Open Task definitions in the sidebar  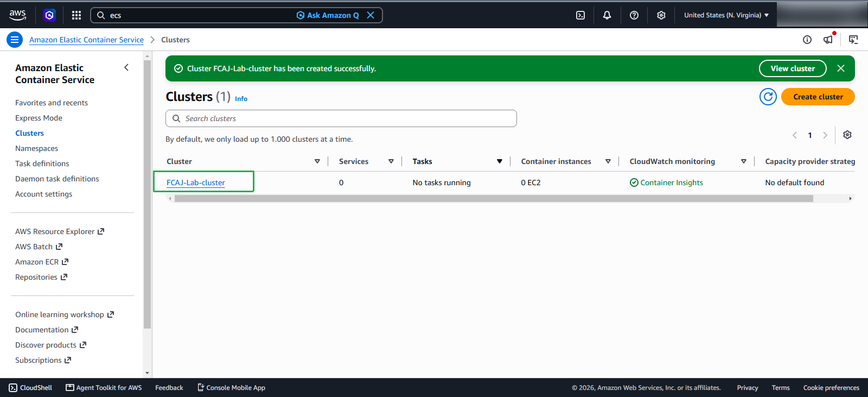pyautogui.click(x=42, y=163)
